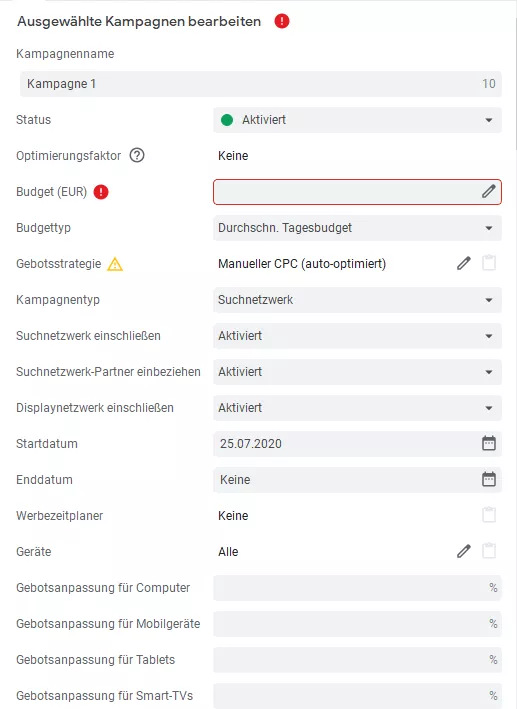Screen dimensions: 517x709
Task: Open the Displaynetzwerk einschließen dropdown
Action: [x=357, y=408]
